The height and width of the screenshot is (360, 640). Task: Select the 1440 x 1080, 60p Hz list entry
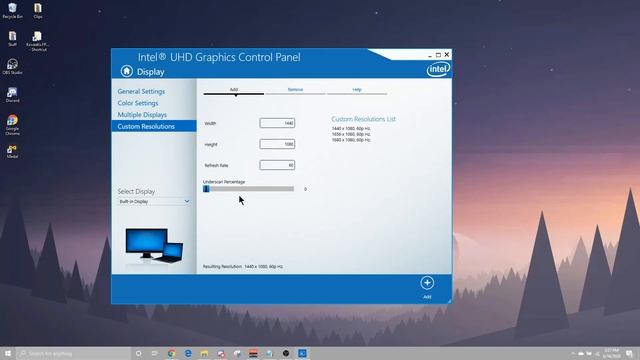coord(351,129)
